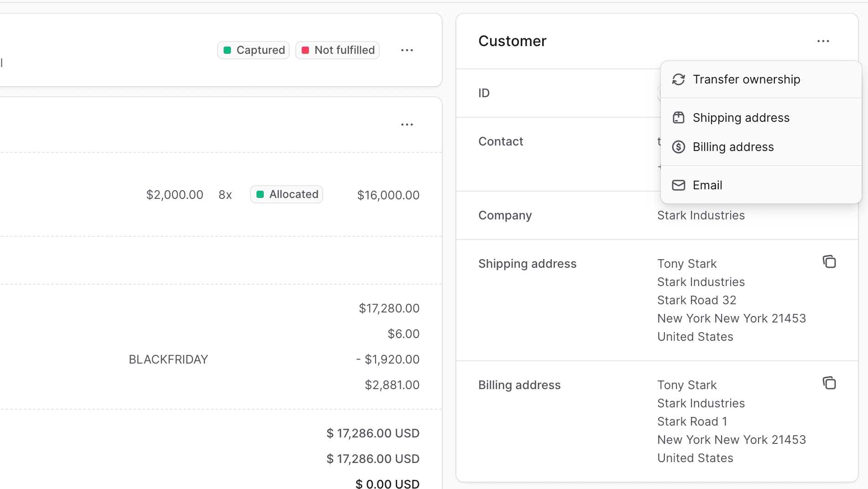
Task: Choose Shipping address from the dropdown menu
Action: pos(741,118)
